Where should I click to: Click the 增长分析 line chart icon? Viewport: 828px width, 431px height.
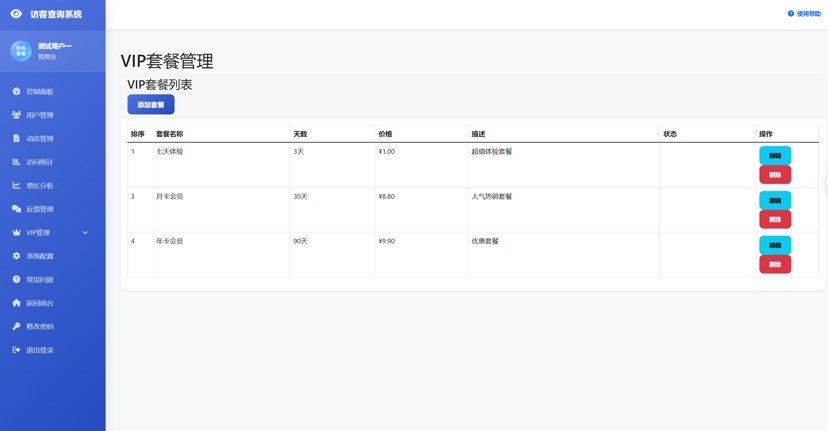point(16,185)
